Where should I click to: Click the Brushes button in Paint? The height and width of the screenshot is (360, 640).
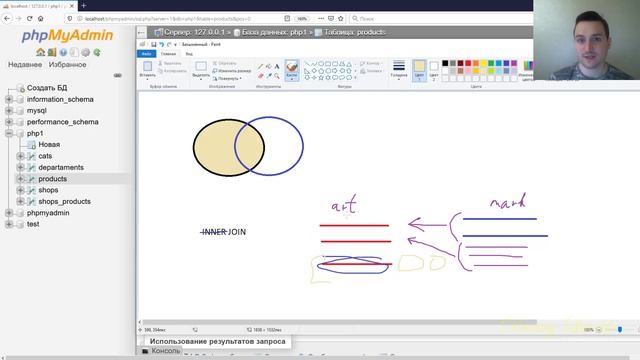click(291, 70)
